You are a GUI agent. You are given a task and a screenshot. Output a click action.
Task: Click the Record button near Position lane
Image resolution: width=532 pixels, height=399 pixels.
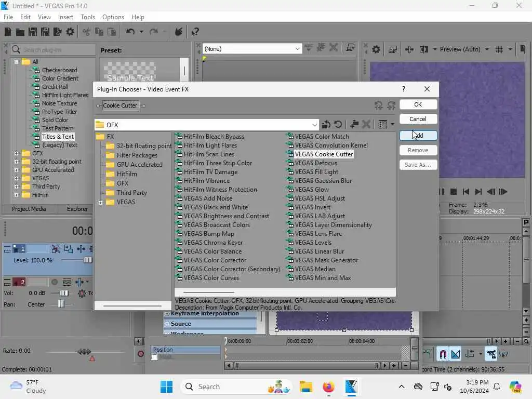(140, 354)
